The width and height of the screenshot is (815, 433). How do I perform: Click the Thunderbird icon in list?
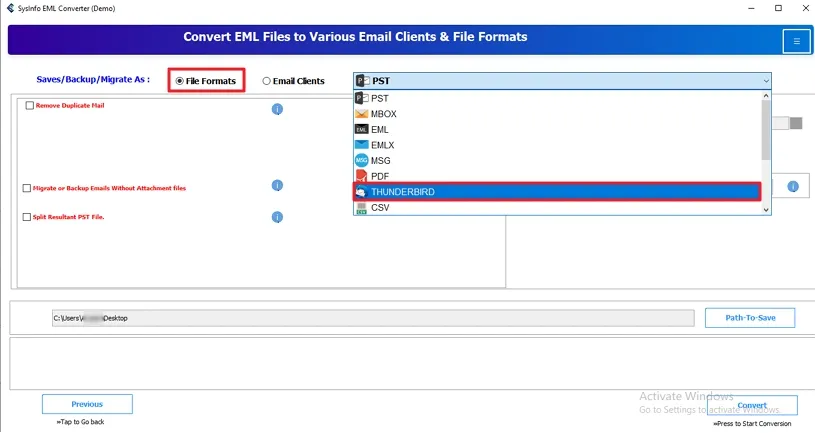click(x=362, y=192)
